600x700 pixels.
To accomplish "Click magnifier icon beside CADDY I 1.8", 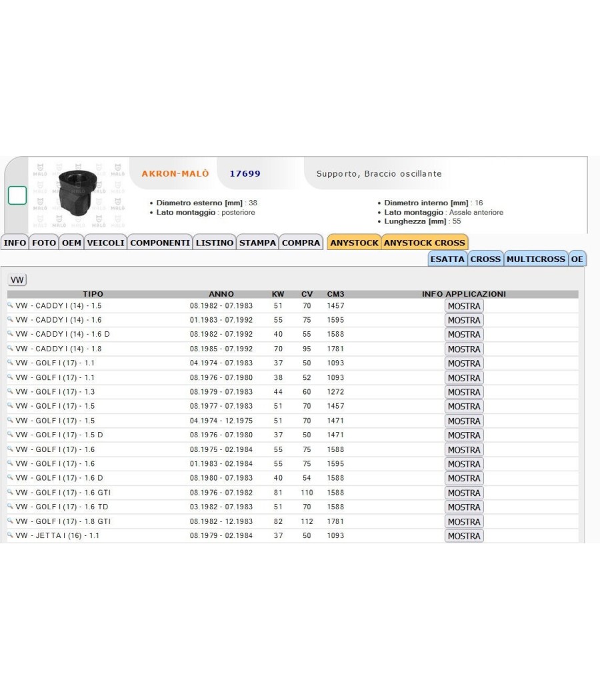I will point(10,348).
